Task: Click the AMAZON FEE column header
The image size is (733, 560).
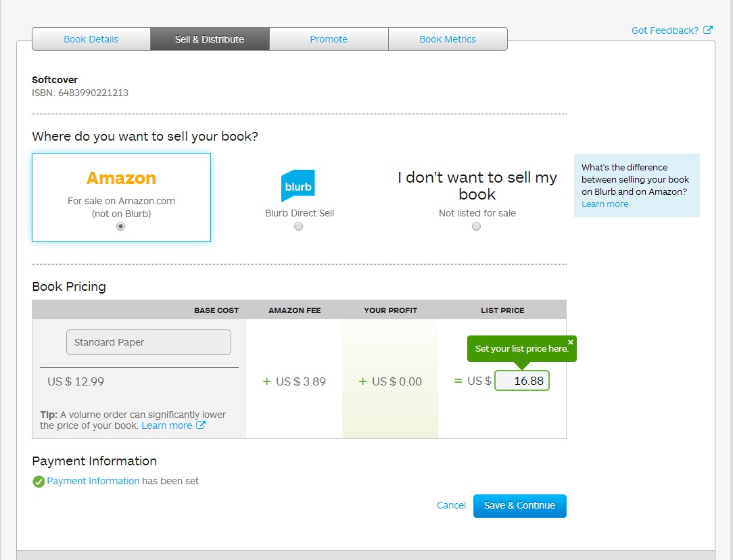Action: click(x=295, y=310)
